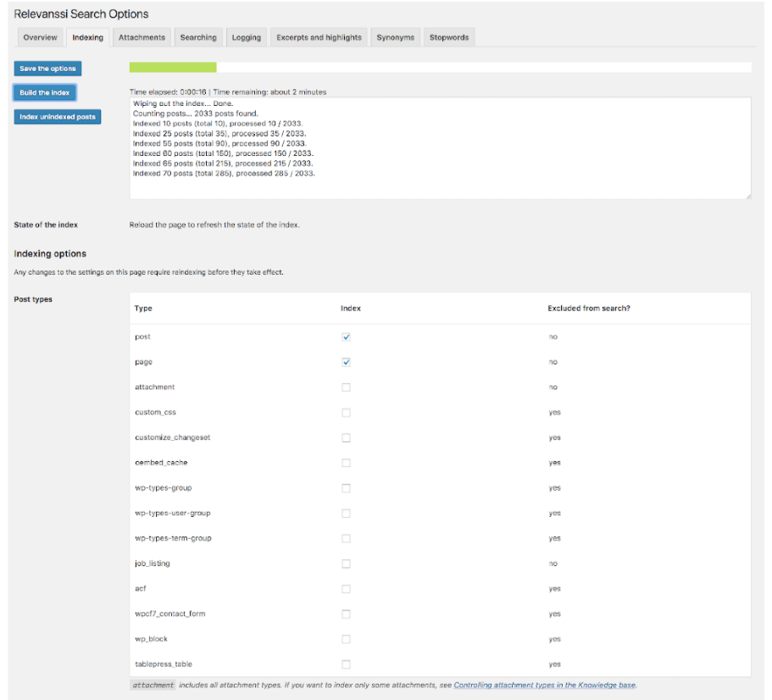Open the Logging tab
This screenshot has width=772, height=700.
(x=247, y=37)
